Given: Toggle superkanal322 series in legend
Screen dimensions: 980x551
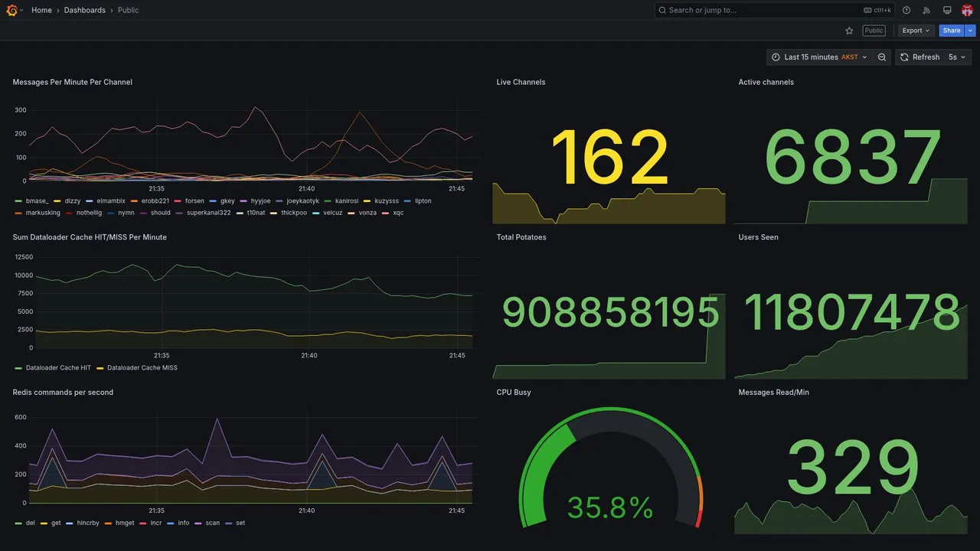Looking at the screenshot, I should [208, 213].
